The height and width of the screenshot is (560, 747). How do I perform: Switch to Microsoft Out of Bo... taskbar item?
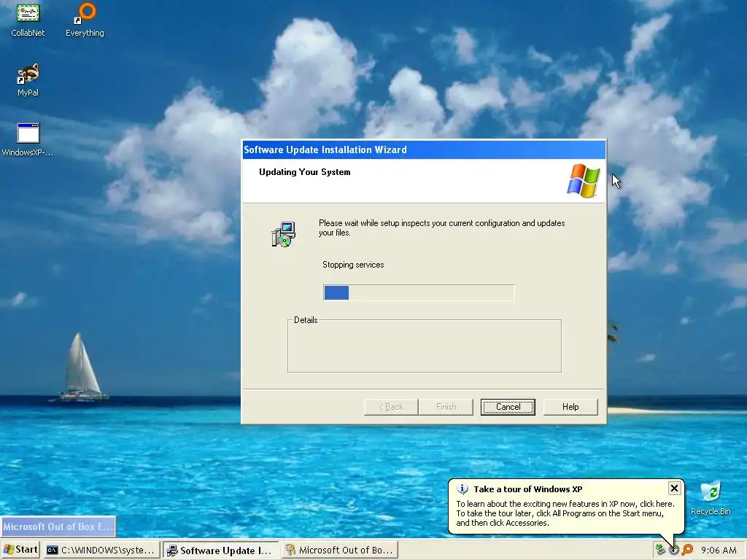[x=339, y=550]
